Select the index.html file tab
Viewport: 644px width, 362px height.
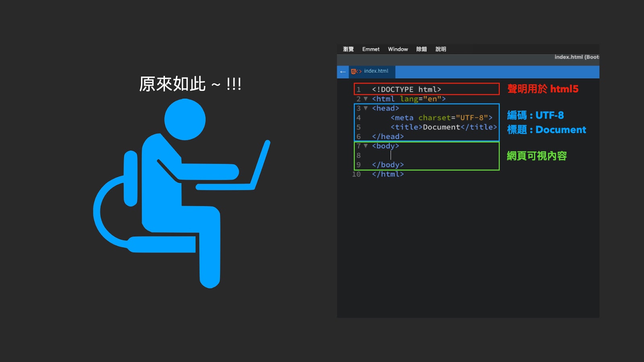click(x=372, y=72)
